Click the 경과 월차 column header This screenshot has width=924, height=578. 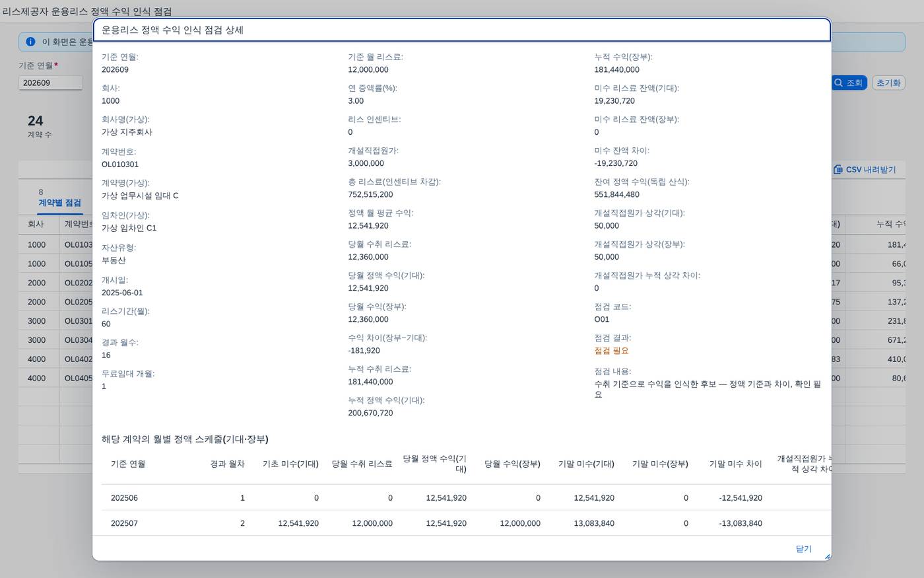pos(227,464)
